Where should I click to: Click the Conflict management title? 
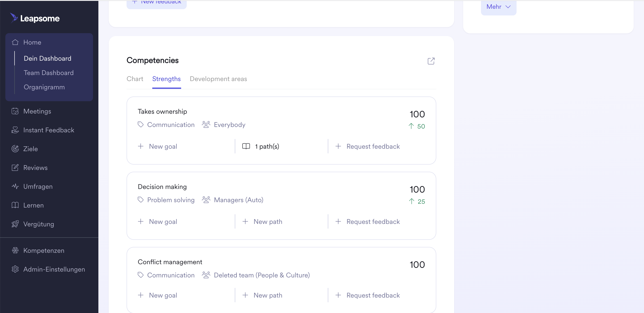pyautogui.click(x=170, y=262)
